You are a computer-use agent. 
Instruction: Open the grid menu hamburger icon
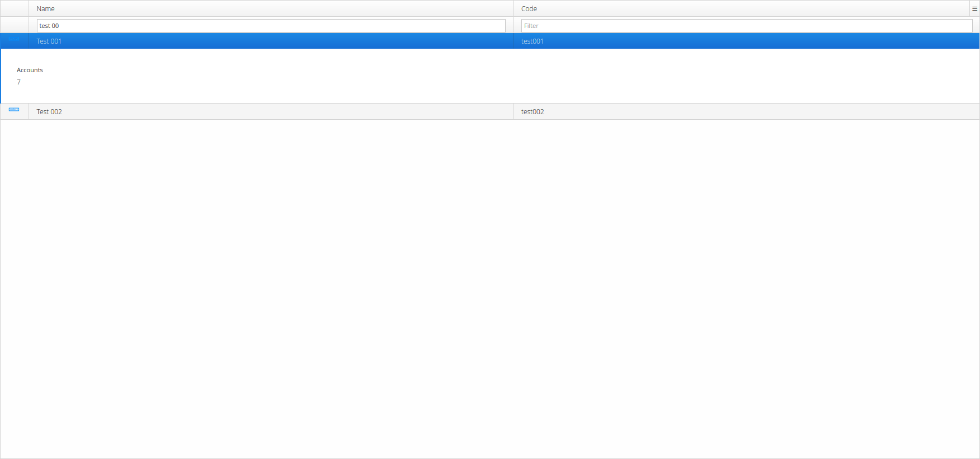pyautogui.click(x=974, y=8)
